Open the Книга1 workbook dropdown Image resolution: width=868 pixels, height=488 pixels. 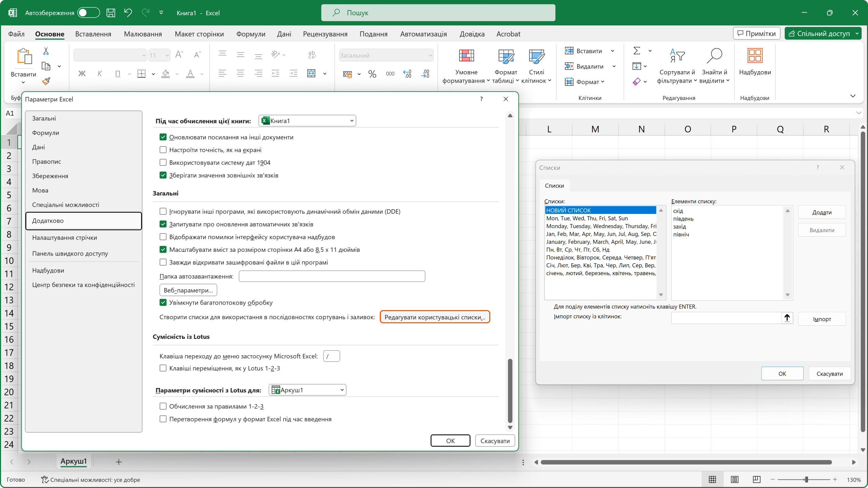[x=307, y=121]
